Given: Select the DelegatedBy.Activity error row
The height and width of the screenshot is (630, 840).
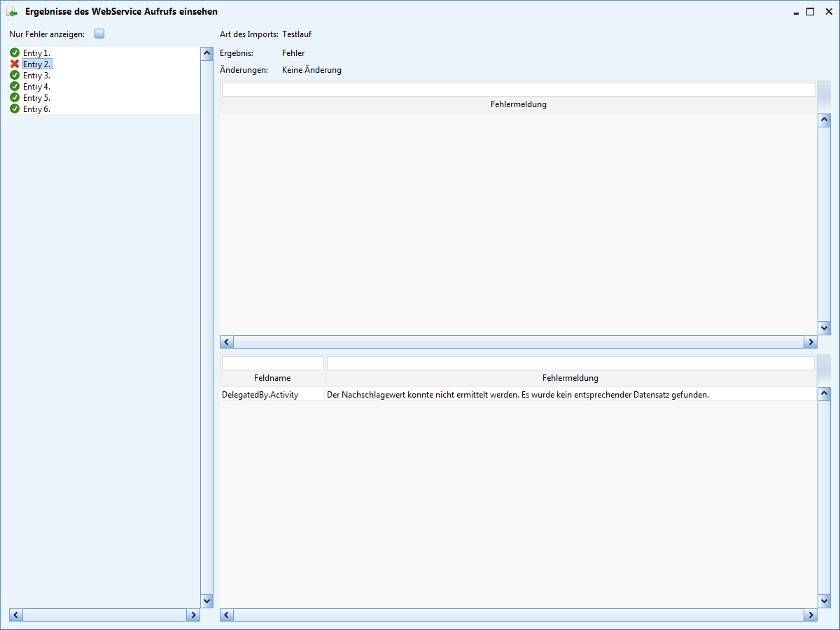Looking at the screenshot, I should coord(517,395).
